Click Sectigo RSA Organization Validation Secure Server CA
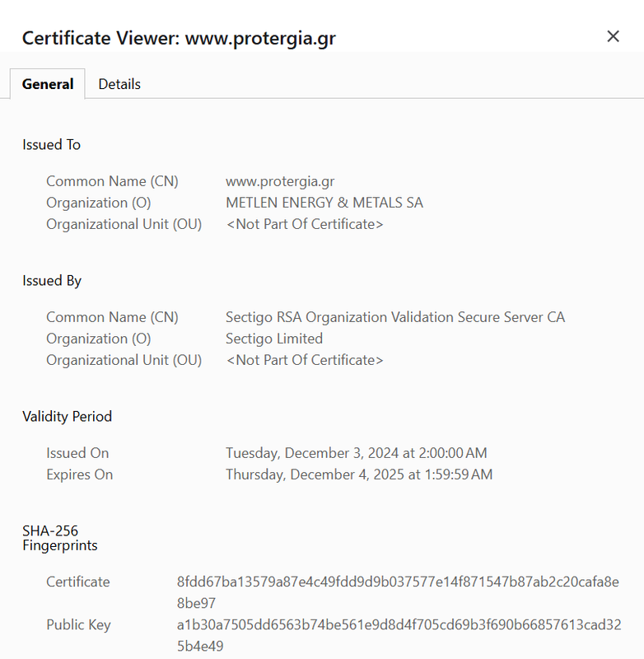 (x=395, y=317)
